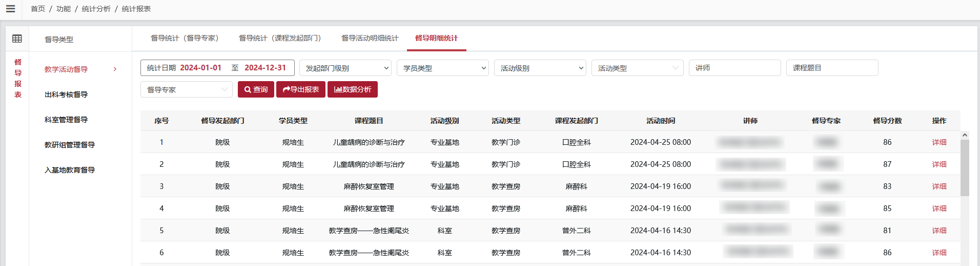Open 详细 link for row 1

point(939,142)
